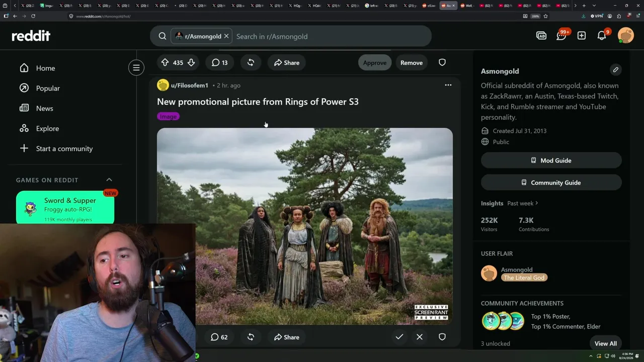The width and height of the screenshot is (644, 362).
Task: Open the post overflow three-dot menu
Action: (x=448, y=85)
